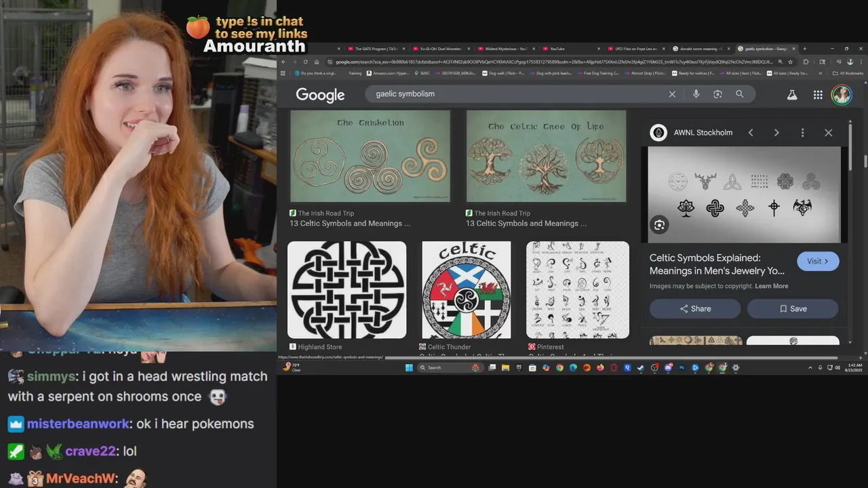868x488 pixels.
Task: Open the Free Dog Training bookmark
Action: click(598, 73)
